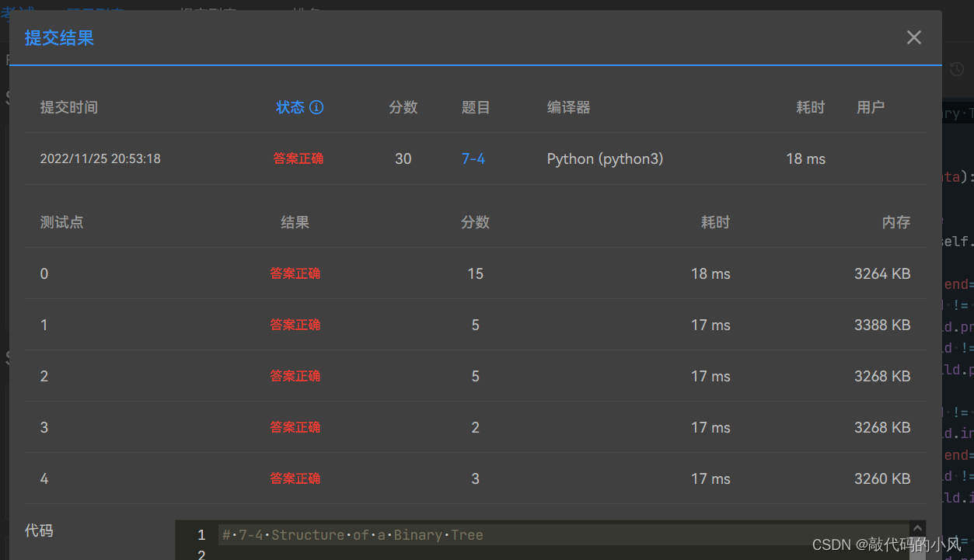The height and width of the screenshot is (560, 974).
Task: Click the 分数 column header
Action: point(403,107)
